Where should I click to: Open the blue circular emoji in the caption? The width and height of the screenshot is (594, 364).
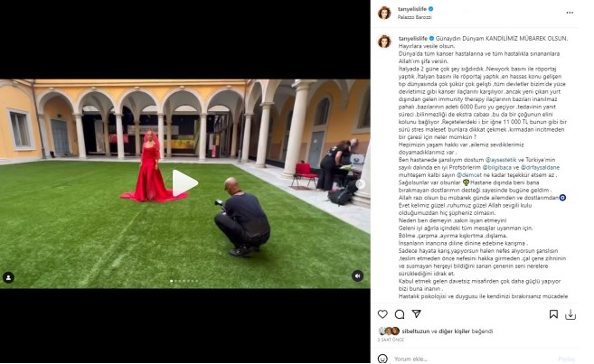pos(562,198)
